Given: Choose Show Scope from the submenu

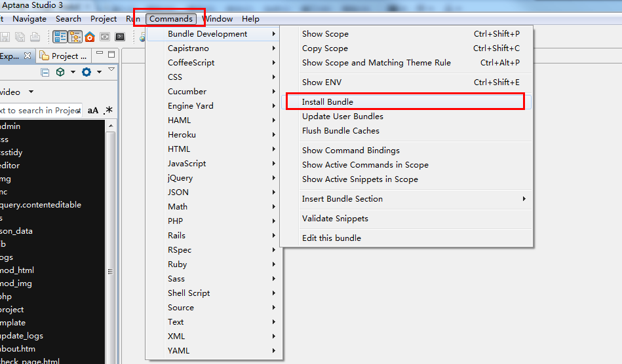Looking at the screenshot, I should point(406,34).
